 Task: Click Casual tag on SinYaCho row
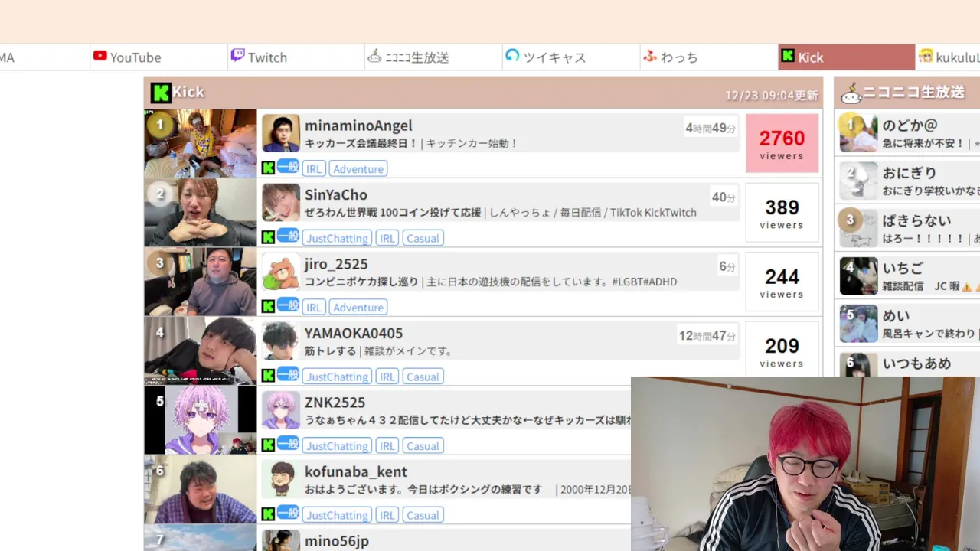423,238
